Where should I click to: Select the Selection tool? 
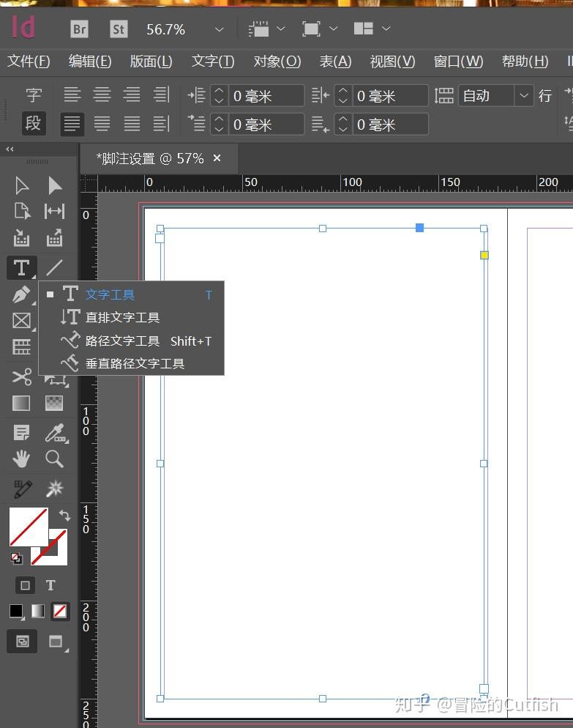[x=22, y=186]
